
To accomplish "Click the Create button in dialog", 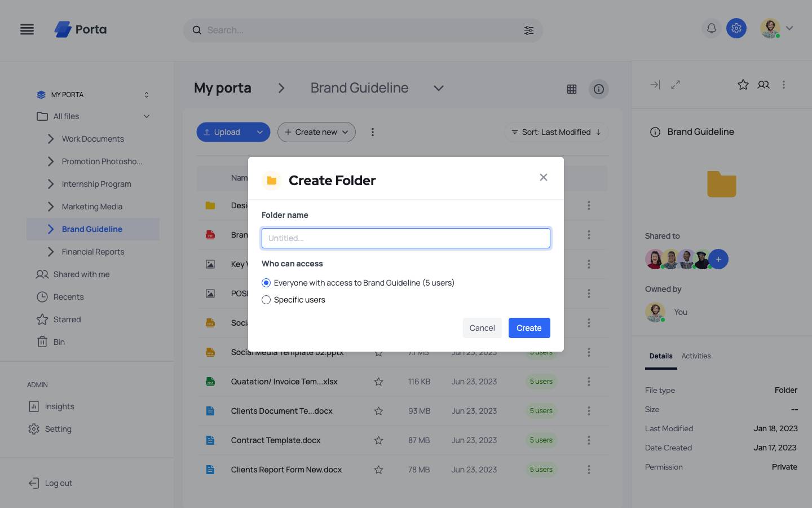I will (x=529, y=328).
